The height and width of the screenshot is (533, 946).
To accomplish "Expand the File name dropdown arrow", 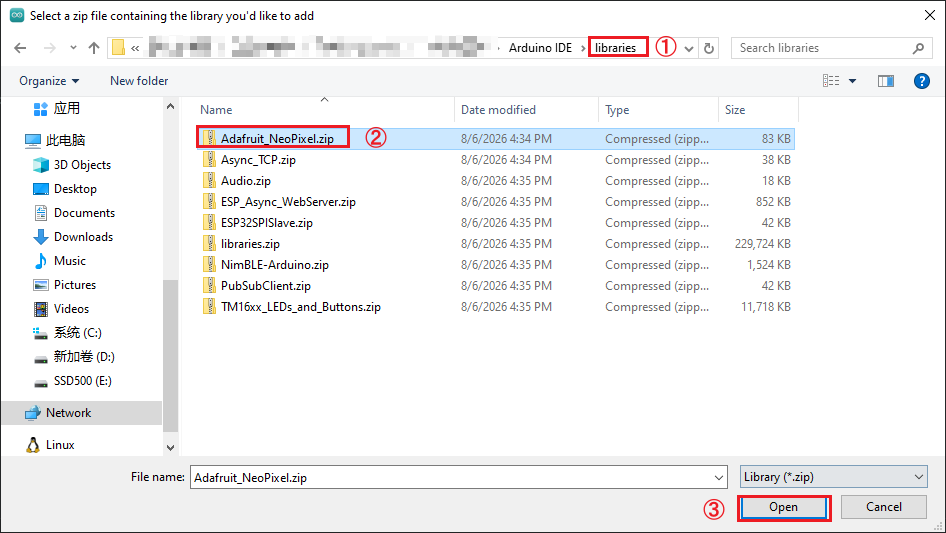I will tap(719, 477).
